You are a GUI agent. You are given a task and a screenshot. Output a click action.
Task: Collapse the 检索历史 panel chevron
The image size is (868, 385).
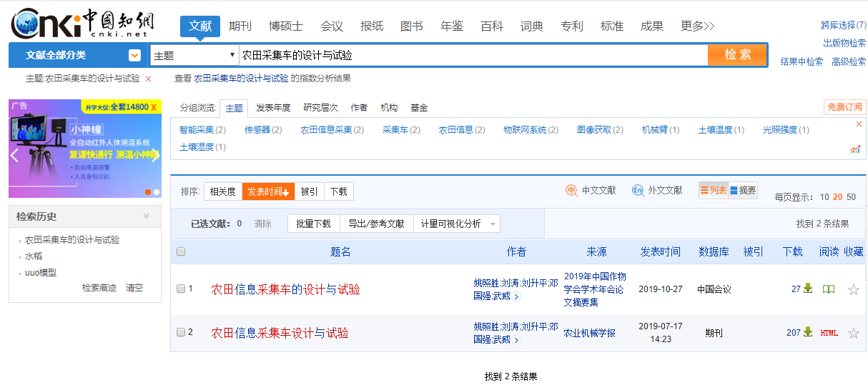click(147, 216)
